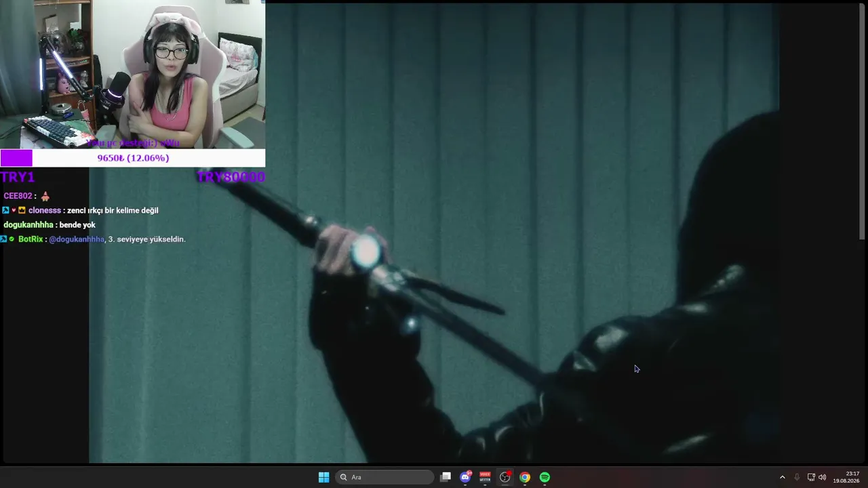Click the vertical scrollbar on the right edge
Image resolution: width=868 pixels, height=488 pixels.
point(863,121)
